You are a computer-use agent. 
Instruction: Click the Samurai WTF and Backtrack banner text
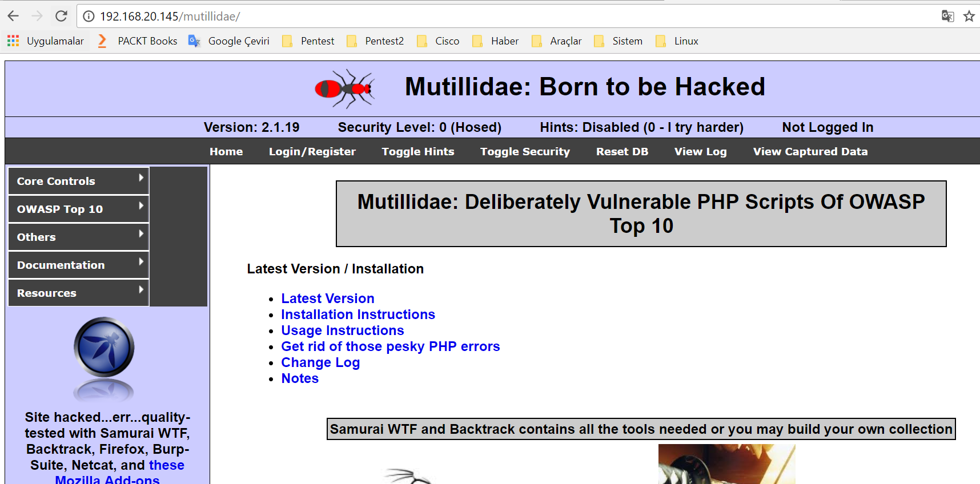tap(641, 429)
